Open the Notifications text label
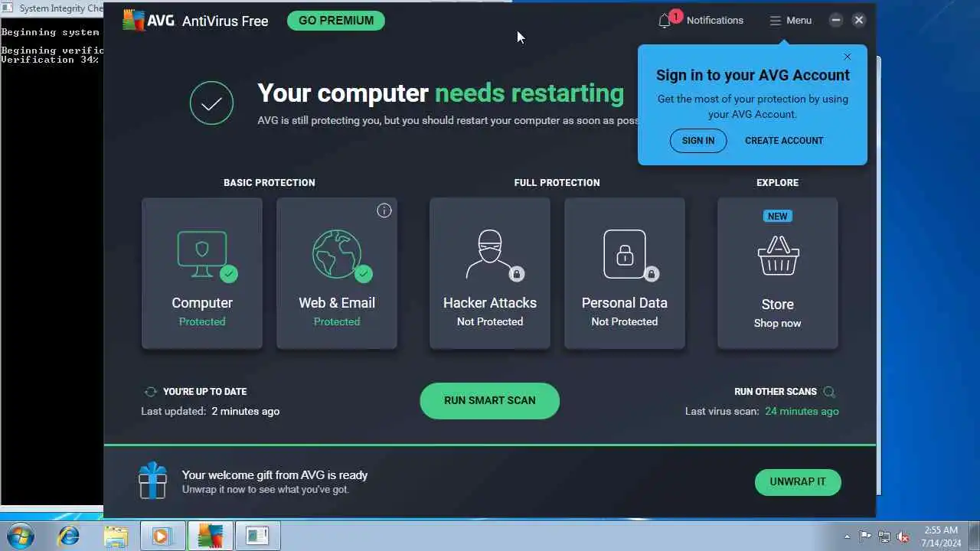Viewport: 980px width, 551px height. pyautogui.click(x=715, y=21)
